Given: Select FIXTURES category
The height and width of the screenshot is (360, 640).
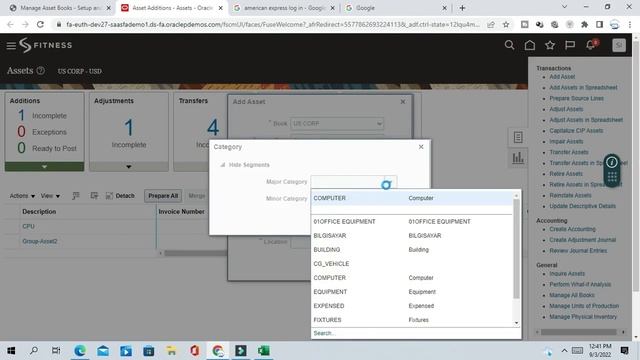Looking at the screenshot, I should click(412, 320).
